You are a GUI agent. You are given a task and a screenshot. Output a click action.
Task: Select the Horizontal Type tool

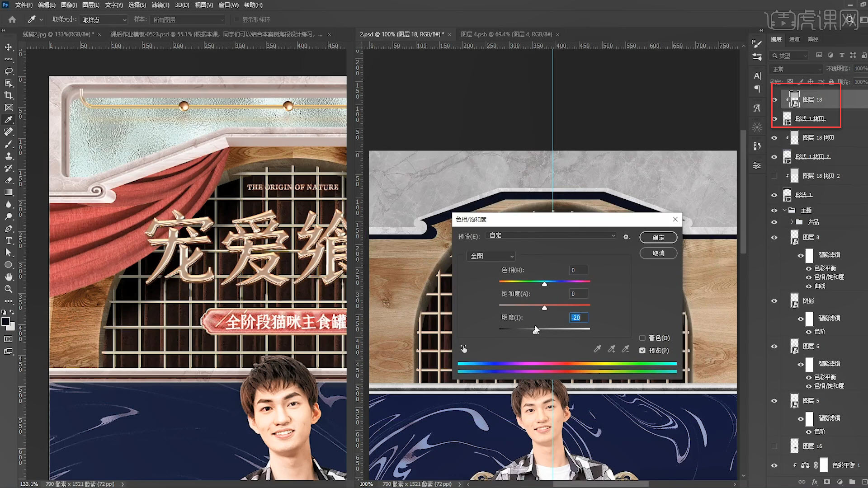(9, 240)
